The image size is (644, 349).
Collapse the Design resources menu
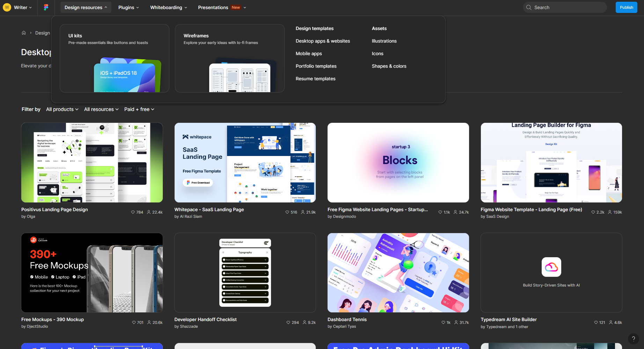86,7
